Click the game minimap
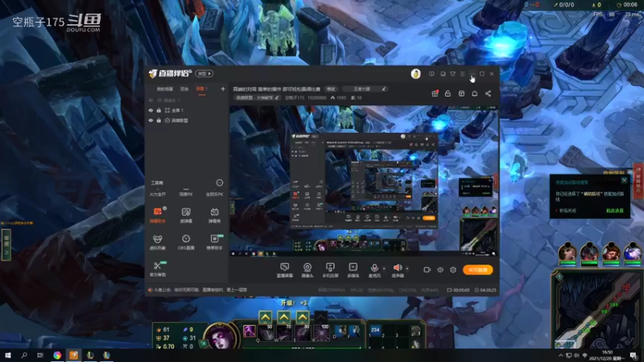This screenshot has height=362, width=644. 597,310
